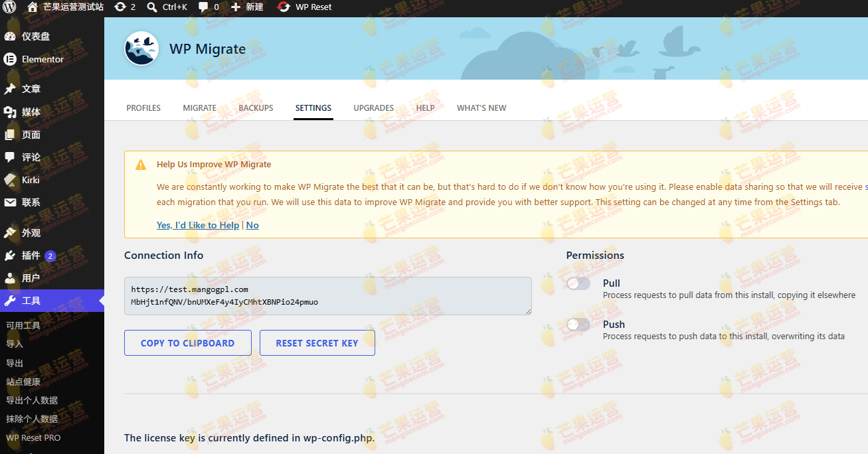
Task: Click the 外观 paintbrush icon
Action: tap(10, 233)
